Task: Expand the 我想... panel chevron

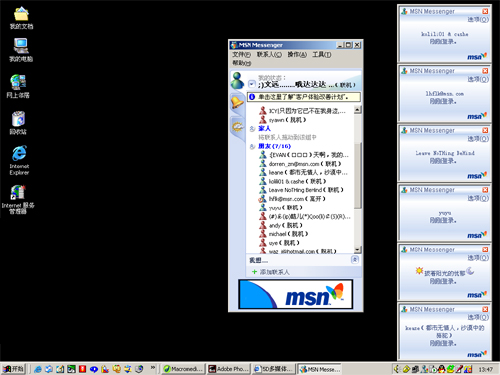Action: (x=355, y=260)
